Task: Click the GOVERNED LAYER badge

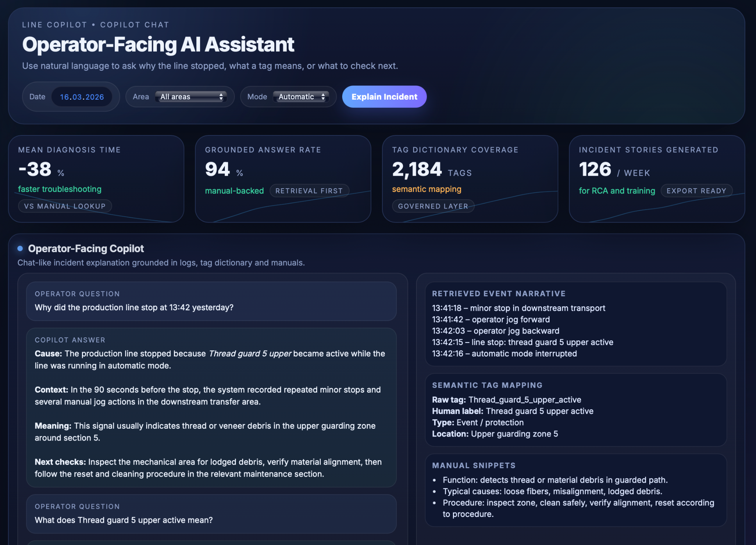Action: (x=433, y=206)
